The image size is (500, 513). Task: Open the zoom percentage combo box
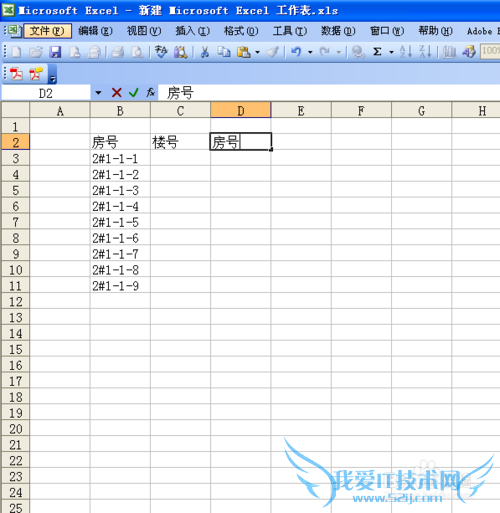[490, 52]
